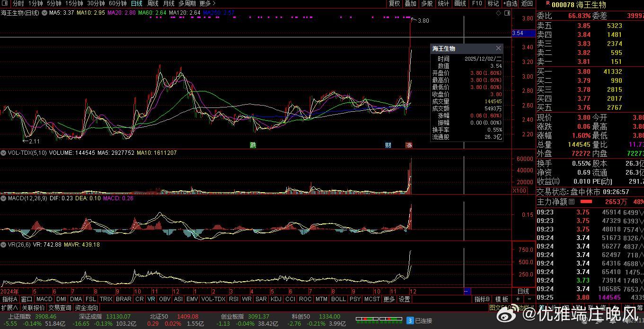Open the 多周期 multi-period view
Viewport: 644px width, 329px height.
click(x=187, y=3)
